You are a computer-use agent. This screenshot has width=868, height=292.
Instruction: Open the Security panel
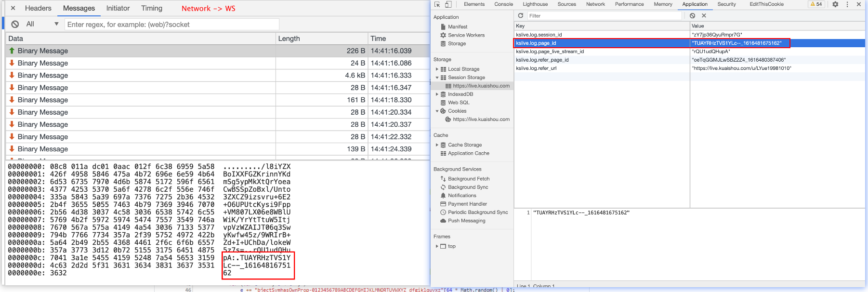(x=726, y=4)
